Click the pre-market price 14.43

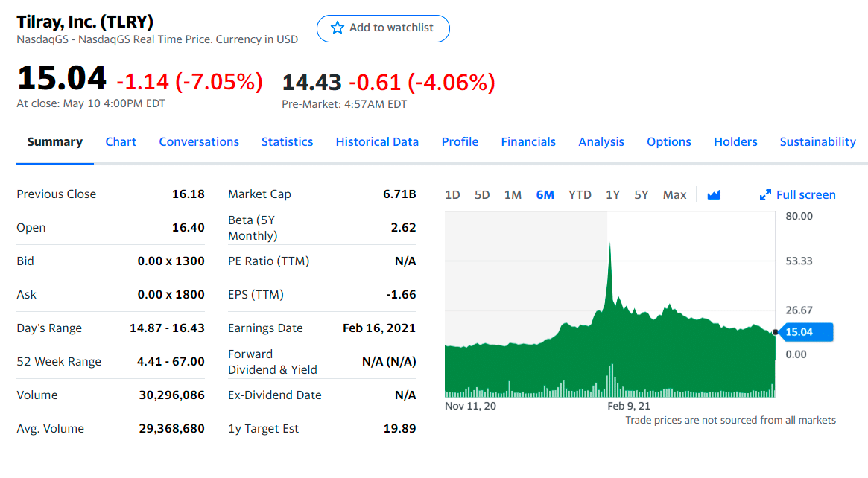[311, 83]
